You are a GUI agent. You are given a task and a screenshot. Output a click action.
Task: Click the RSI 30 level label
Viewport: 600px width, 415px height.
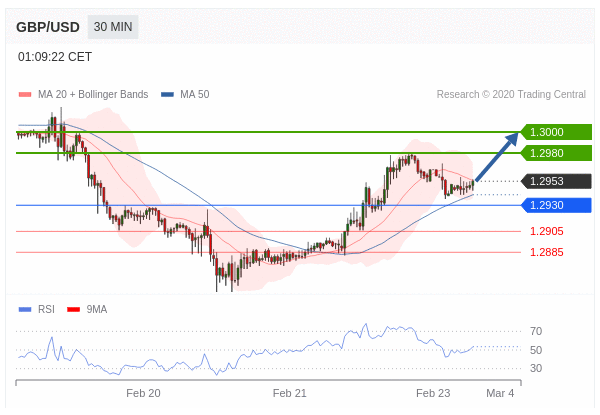tap(536, 368)
